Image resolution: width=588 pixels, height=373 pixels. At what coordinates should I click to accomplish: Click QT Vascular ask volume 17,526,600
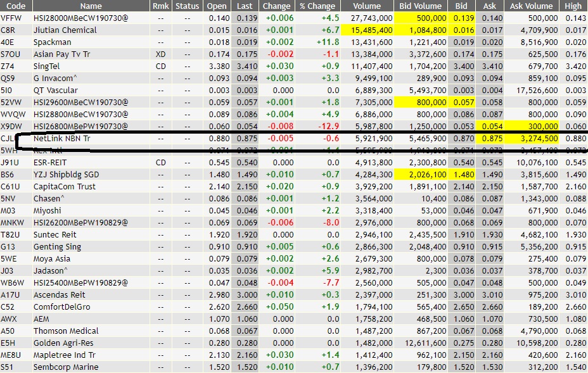[x=537, y=91]
